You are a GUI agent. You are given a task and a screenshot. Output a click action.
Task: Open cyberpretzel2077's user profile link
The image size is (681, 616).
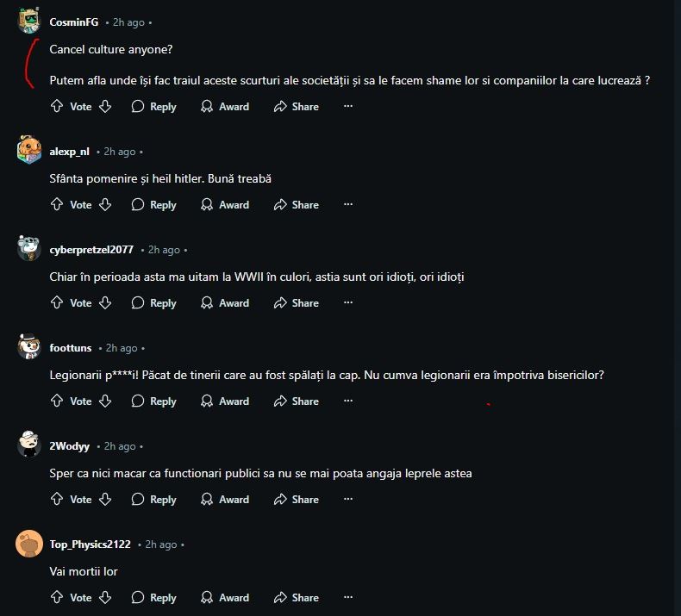(x=91, y=250)
